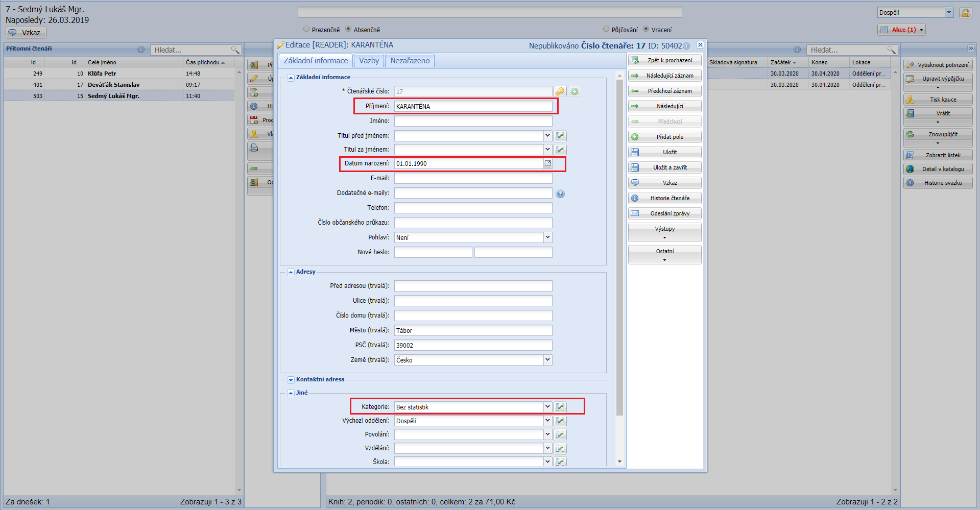This screenshot has height=510, width=980.
Task: Click info icon beside loans table search
Action: 797,50
